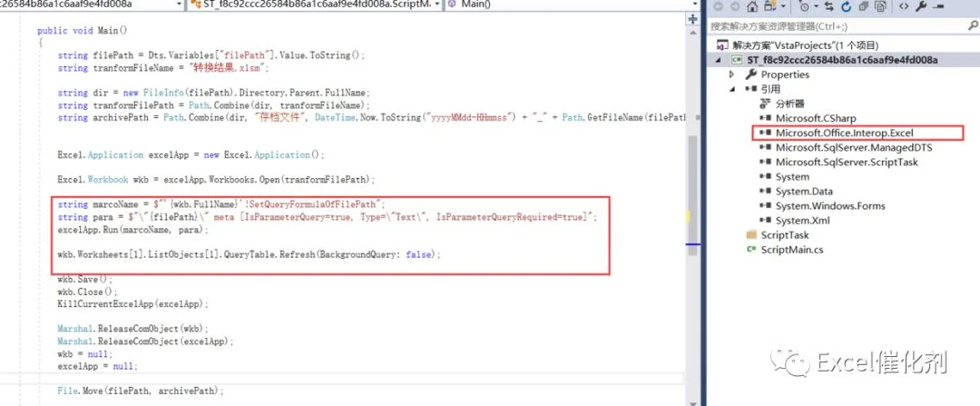Select the Properties tree item
This screenshot has height=406, width=980.
click(785, 74)
